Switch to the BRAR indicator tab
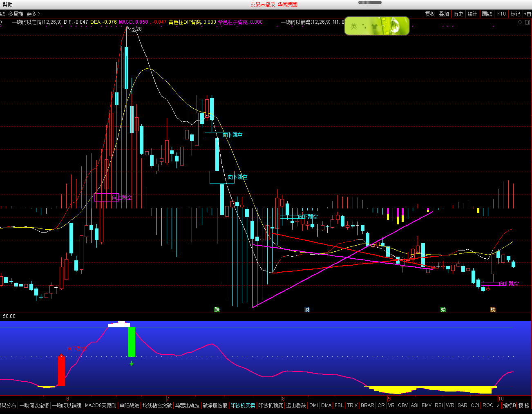532x414 pixels. pyautogui.click(x=367, y=405)
